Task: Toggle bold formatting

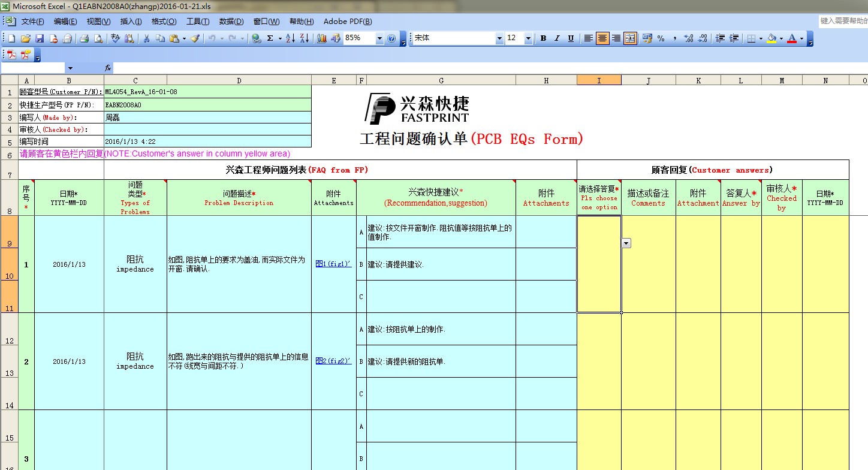Action: tap(543, 38)
